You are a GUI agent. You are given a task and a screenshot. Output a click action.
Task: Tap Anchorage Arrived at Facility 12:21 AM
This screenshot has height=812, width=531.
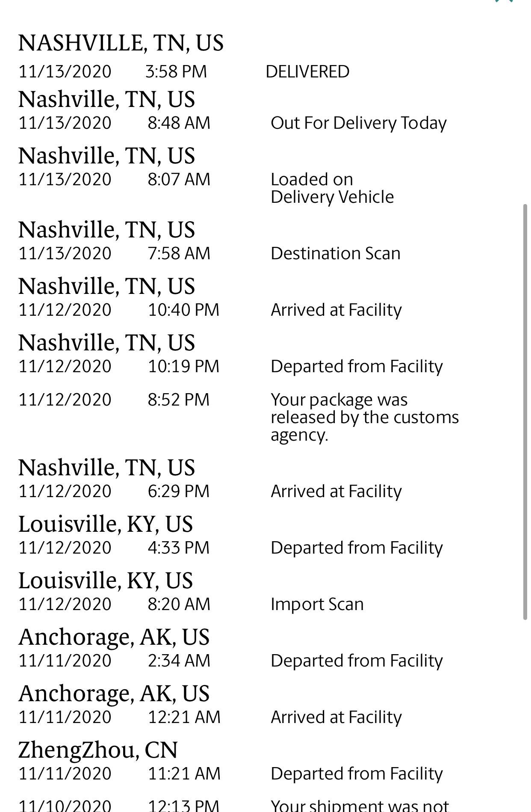pos(336,717)
